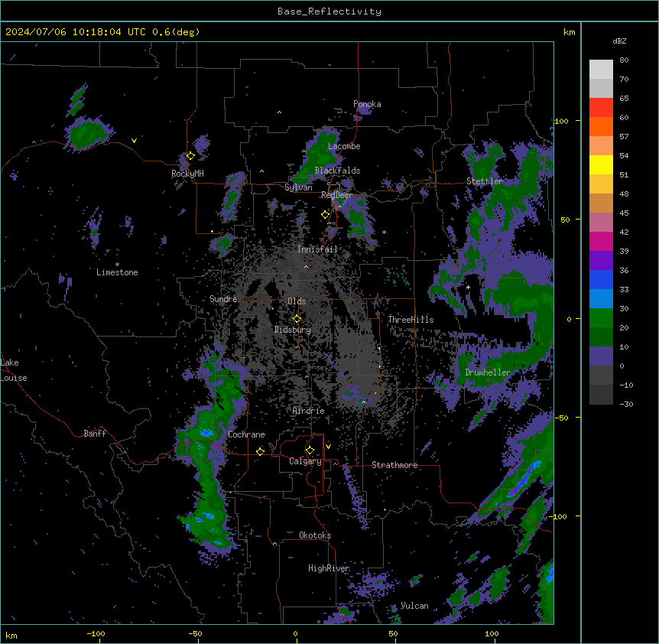Click the slate purple 0–10 dBZ swatch
The width and height of the screenshot is (659, 644).
point(601,356)
